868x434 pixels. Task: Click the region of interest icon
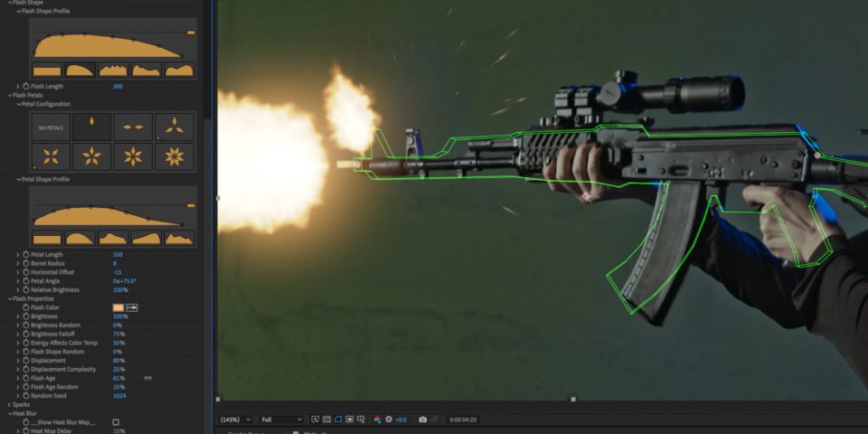[349, 420]
